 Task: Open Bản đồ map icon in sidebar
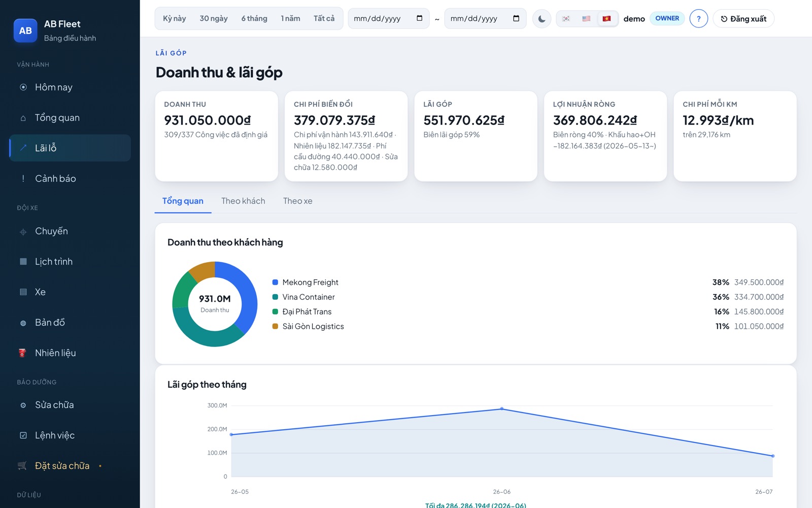pyautogui.click(x=23, y=323)
